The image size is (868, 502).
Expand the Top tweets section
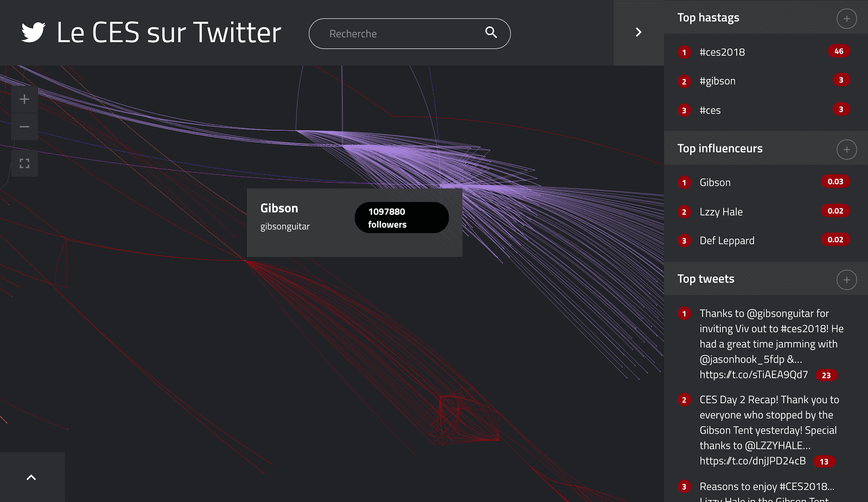846,280
